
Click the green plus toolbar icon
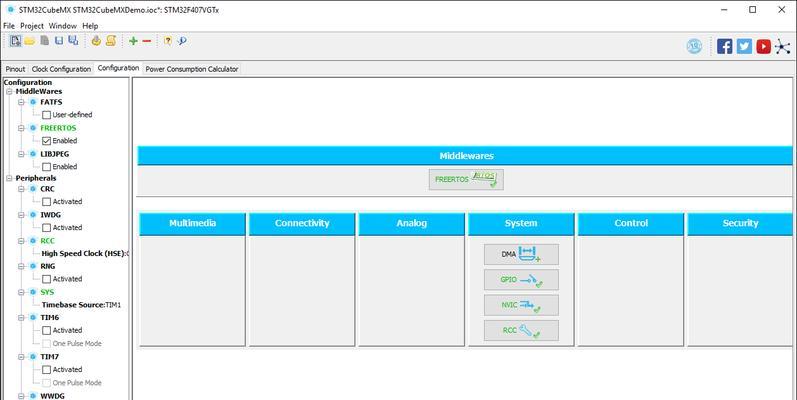coord(133,41)
